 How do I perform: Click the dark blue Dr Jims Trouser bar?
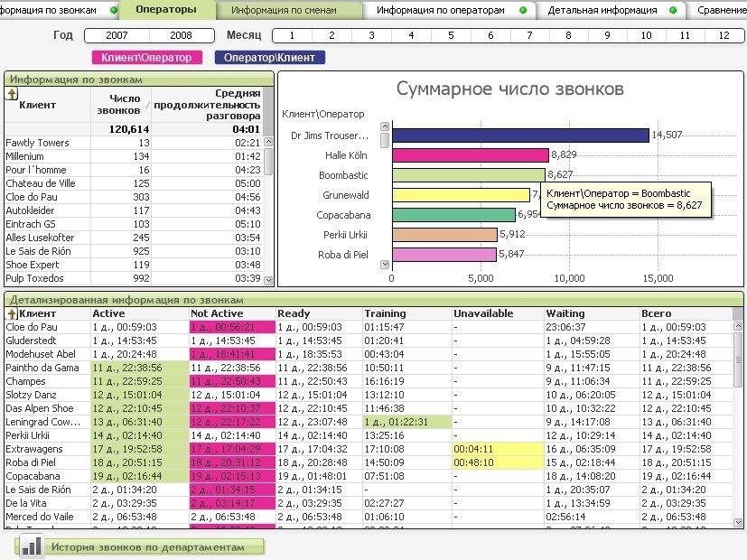coord(519,135)
